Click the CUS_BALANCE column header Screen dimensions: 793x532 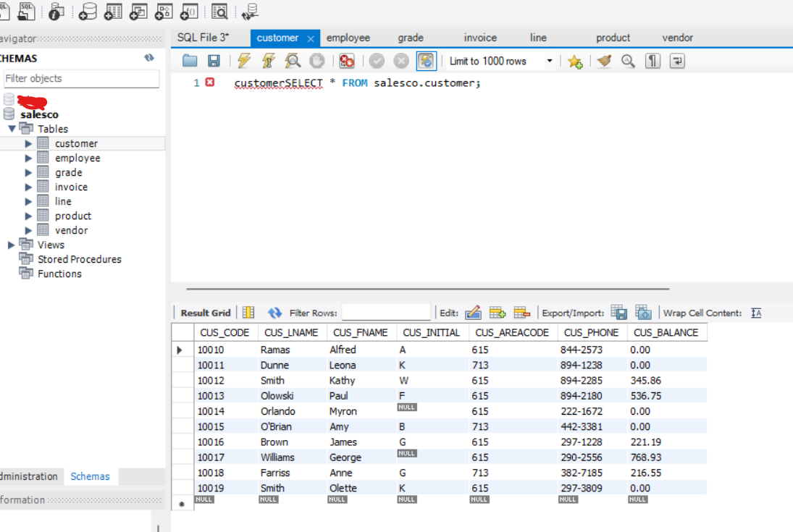(666, 332)
